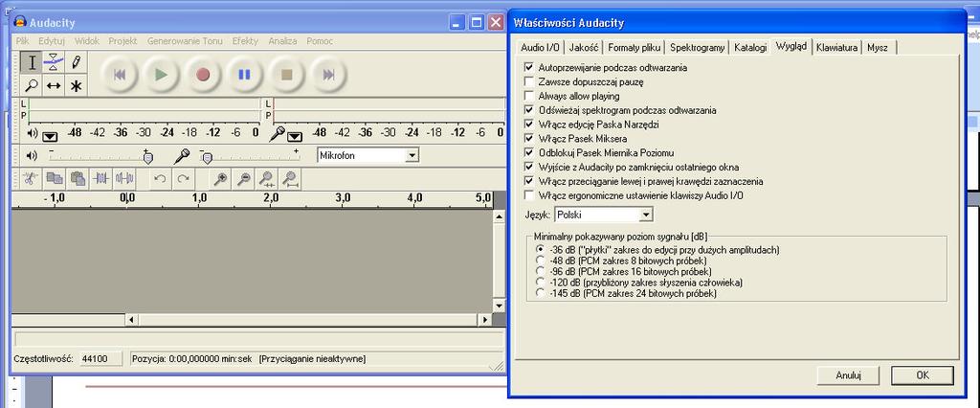This screenshot has width=980, height=408.
Task: Click the Skip to Start button
Action: pos(120,75)
